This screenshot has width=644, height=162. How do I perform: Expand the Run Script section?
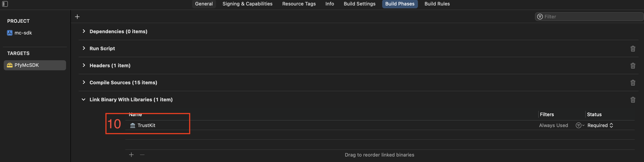coord(84,48)
